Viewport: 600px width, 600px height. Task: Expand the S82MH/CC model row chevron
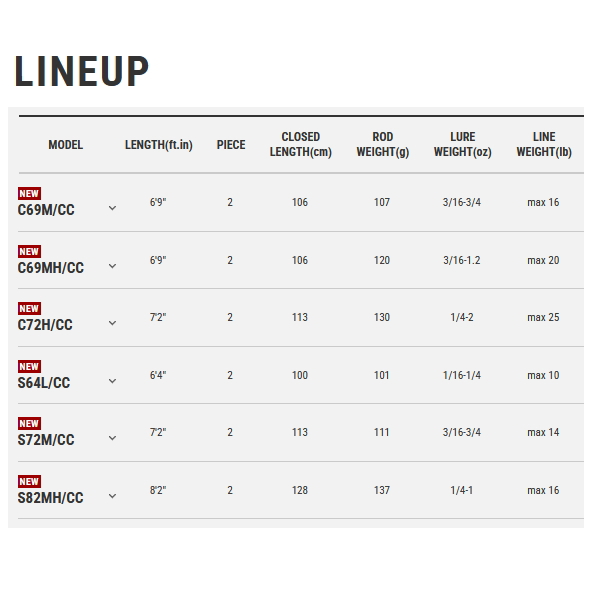tap(112, 496)
